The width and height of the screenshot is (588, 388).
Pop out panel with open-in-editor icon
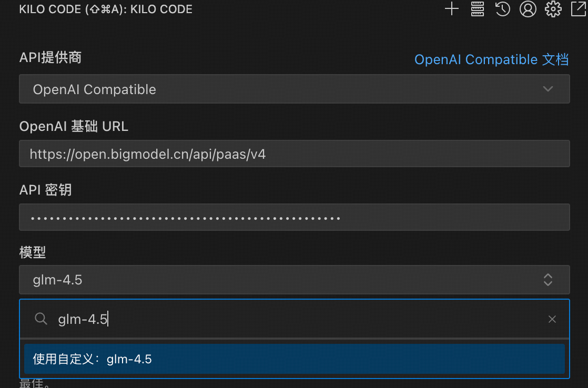579,8
